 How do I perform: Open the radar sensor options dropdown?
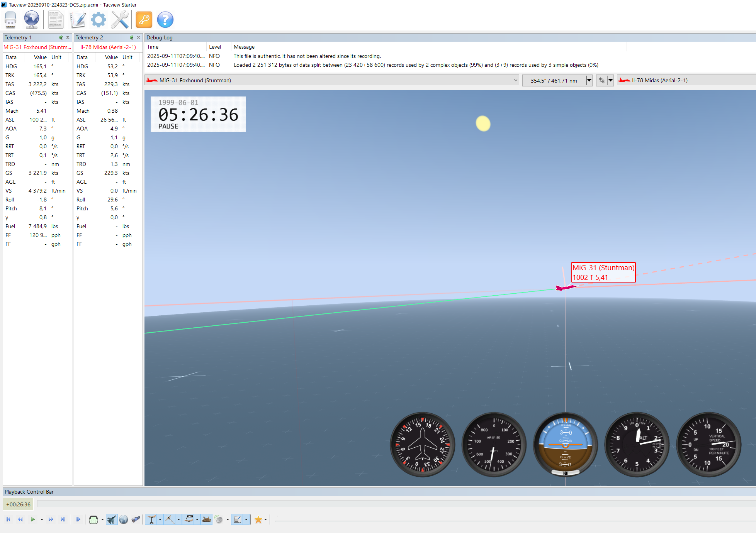[x=228, y=519]
